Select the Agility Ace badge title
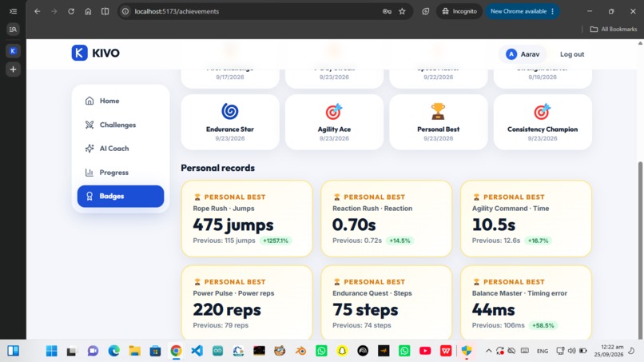 334,129
